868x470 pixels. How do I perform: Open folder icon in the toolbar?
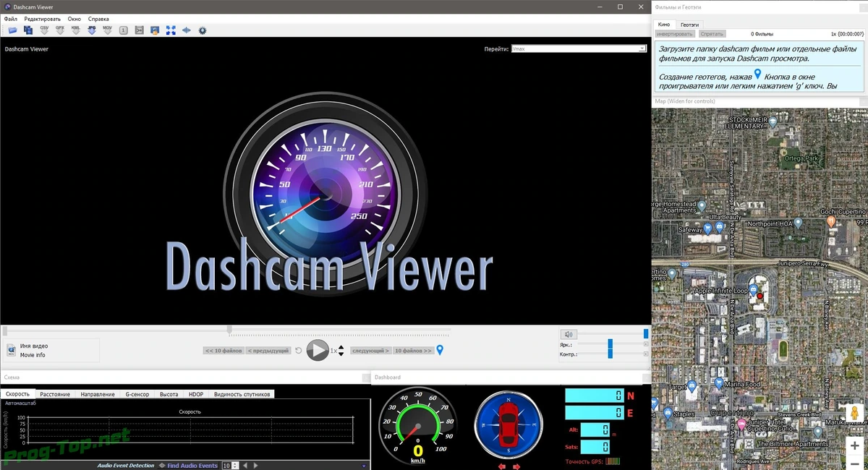pos(12,30)
